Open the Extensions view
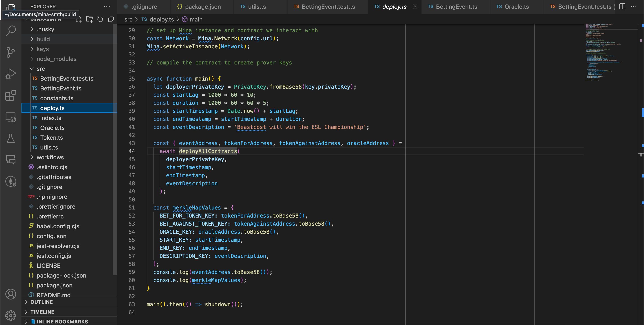 pyautogui.click(x=11, y=96)
